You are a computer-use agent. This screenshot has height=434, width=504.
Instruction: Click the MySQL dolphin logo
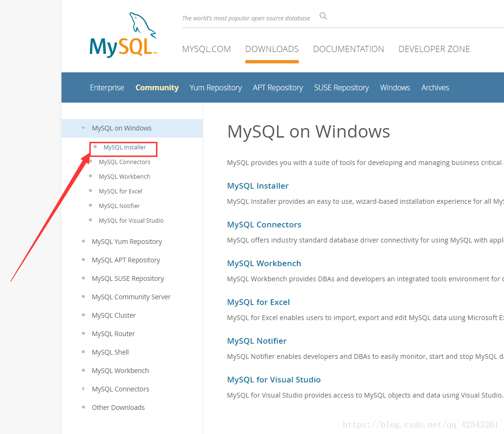click(123, 35)
